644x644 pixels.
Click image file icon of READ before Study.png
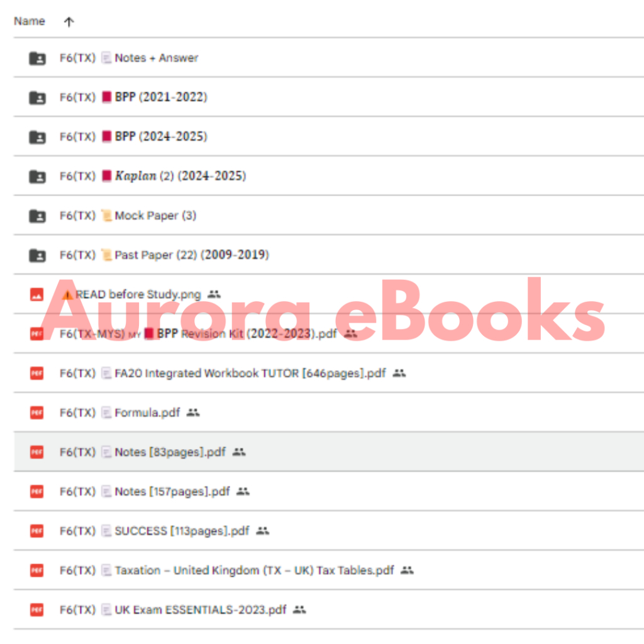click(x=37, y=294)
